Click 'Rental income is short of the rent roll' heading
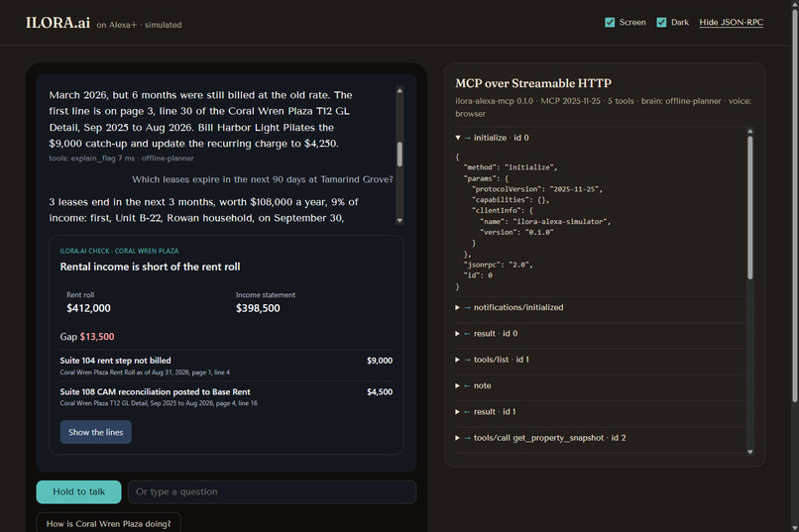 [x=150, y=266]
